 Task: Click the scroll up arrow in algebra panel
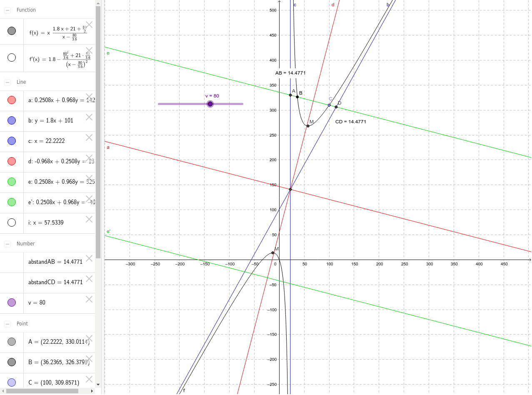(98, 2)
